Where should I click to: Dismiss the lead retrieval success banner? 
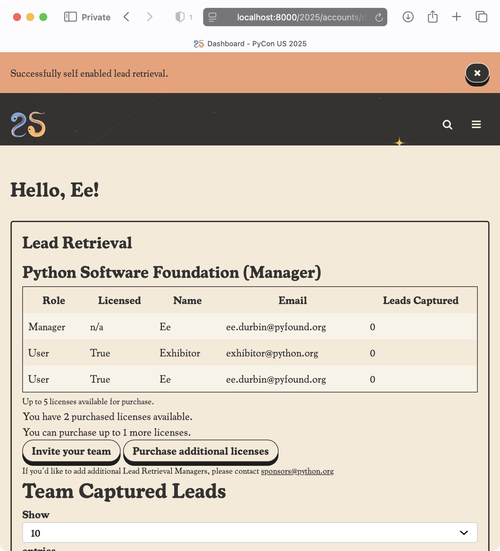[x=477, y=73]
